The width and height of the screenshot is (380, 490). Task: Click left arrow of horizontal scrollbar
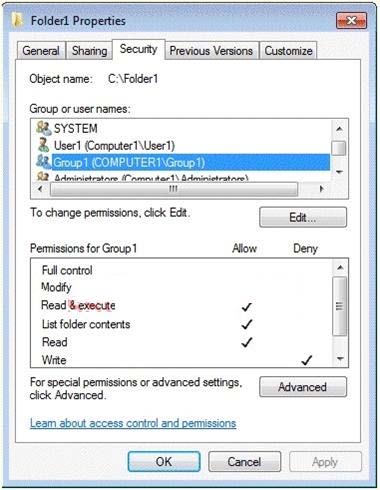(x=40, y=189)
